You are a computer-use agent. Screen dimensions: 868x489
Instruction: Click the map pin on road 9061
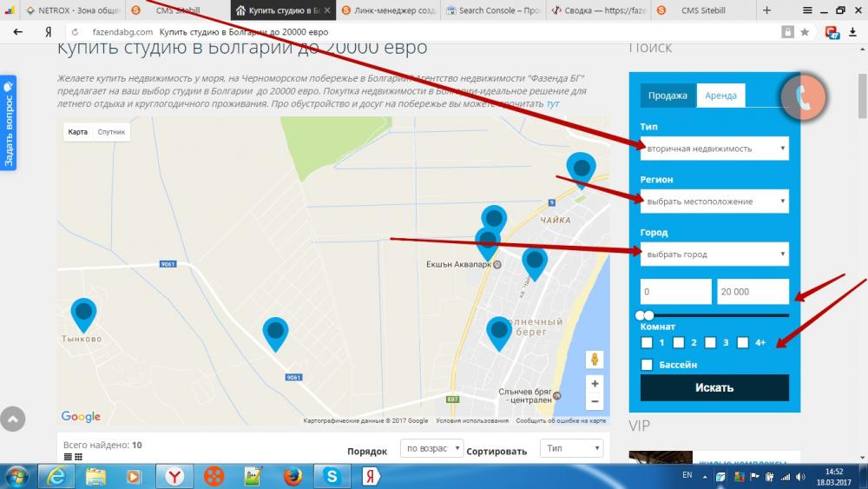pyautogui.click(x=275, y=334)
